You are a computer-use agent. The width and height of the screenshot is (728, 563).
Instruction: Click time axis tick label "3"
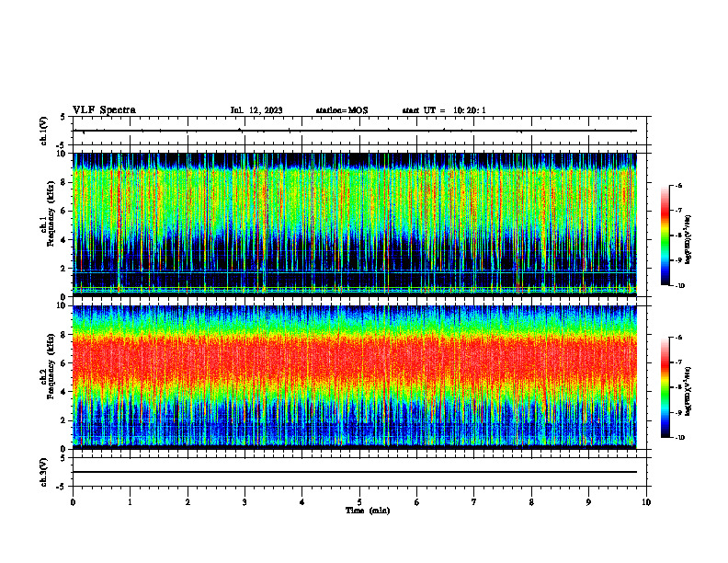click(245, 502)
